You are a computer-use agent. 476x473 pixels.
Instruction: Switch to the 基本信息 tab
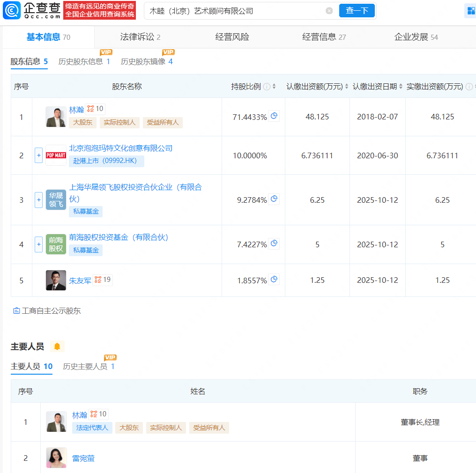[x=49, y=37]
